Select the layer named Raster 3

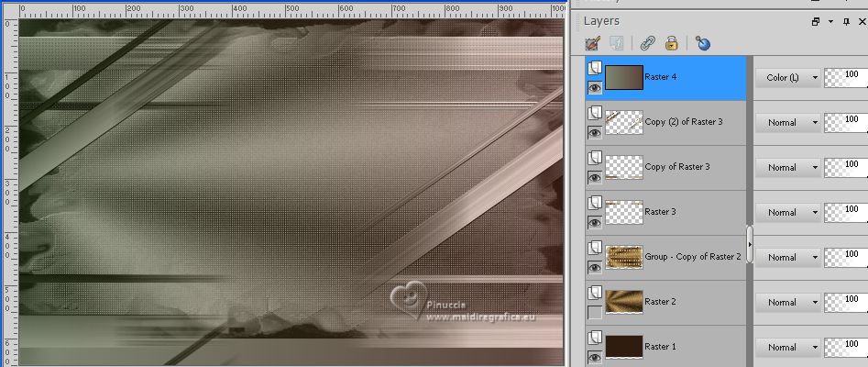661,212
